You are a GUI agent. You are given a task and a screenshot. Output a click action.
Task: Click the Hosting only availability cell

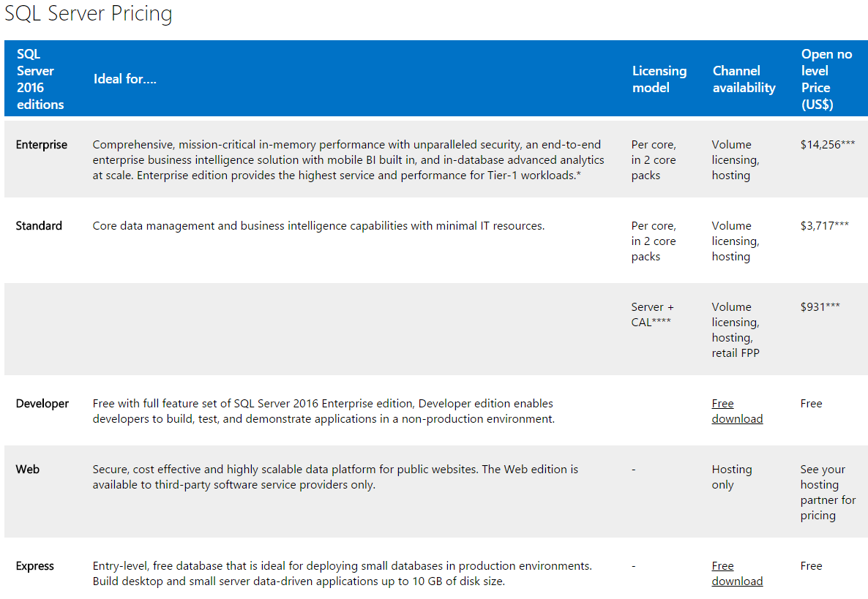[x=731, y=477]
